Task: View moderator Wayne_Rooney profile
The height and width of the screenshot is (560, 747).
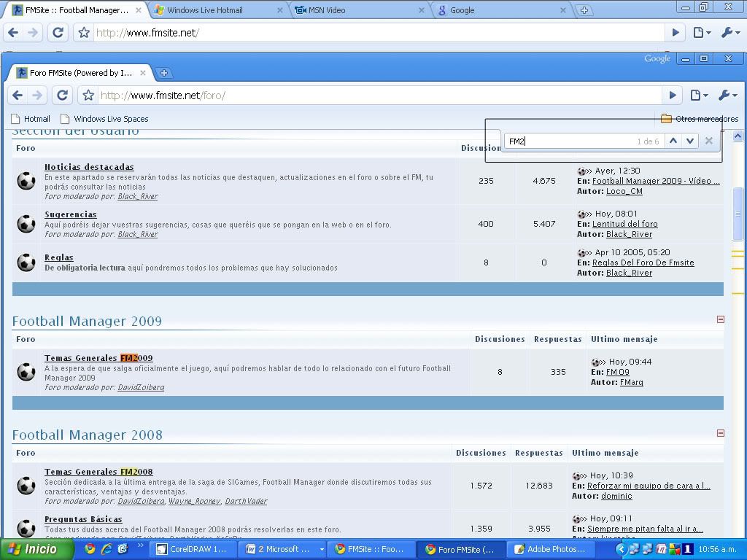Action: pos(194,501)
